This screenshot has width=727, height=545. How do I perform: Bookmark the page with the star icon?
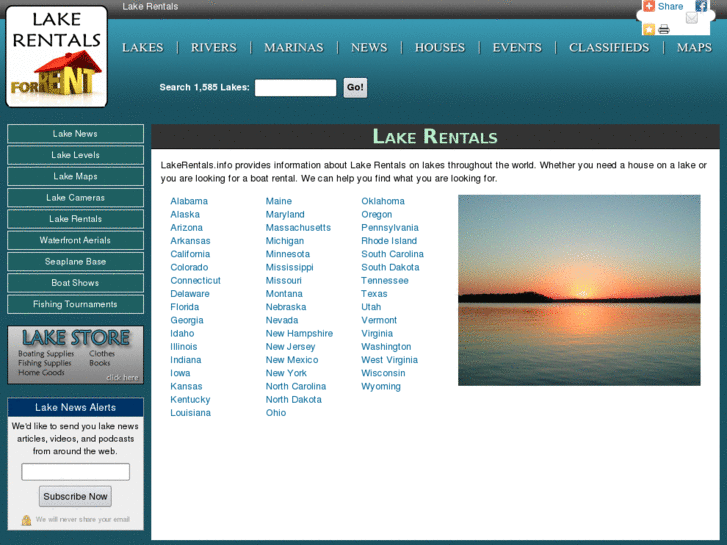pos(649,29)
